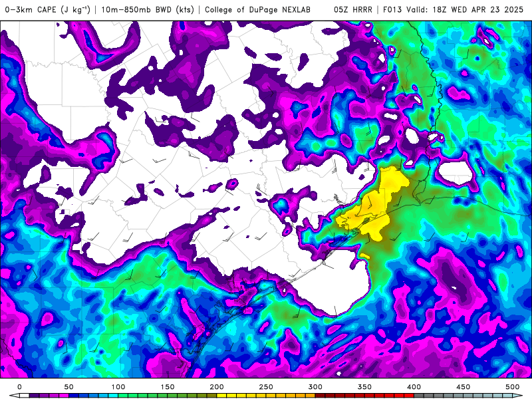Click the colorbar label 150
Screen dimensions: 532x399
(x=168, y=387)
